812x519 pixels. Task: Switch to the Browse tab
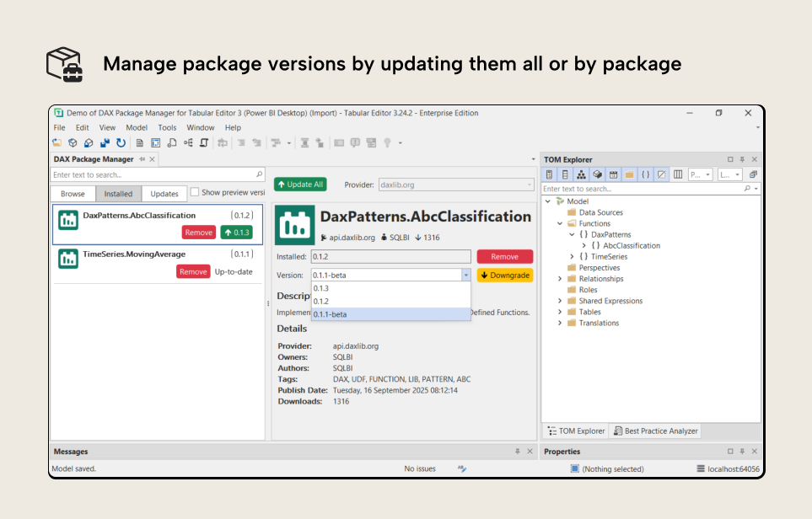point(73,194)
